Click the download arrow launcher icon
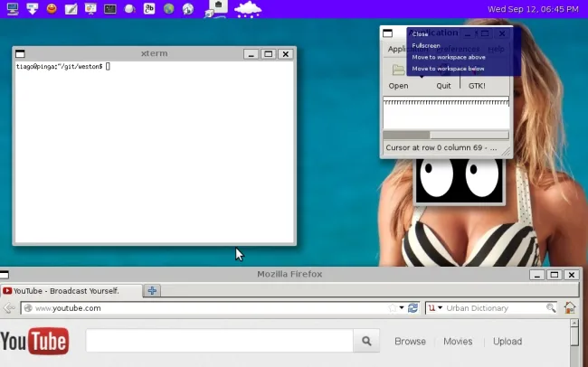 point(33,9)
